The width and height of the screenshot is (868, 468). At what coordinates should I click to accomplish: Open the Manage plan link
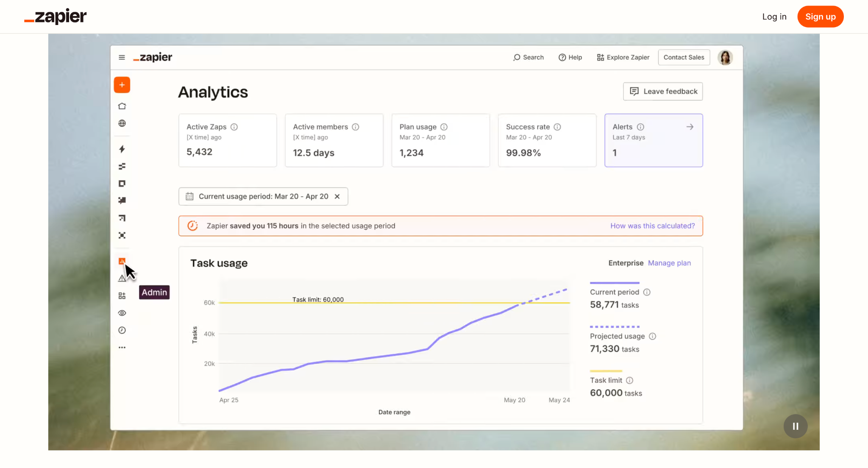tap(669, 263)
